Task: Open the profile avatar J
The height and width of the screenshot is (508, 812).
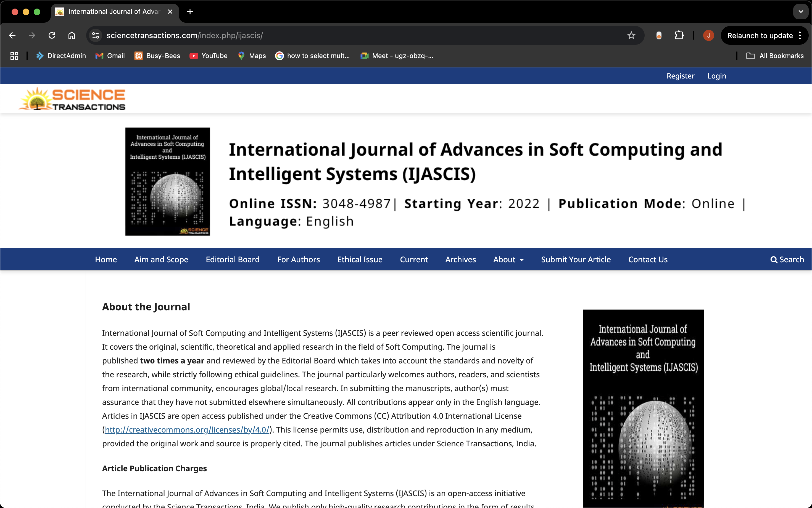Action: tap(709, 35)
